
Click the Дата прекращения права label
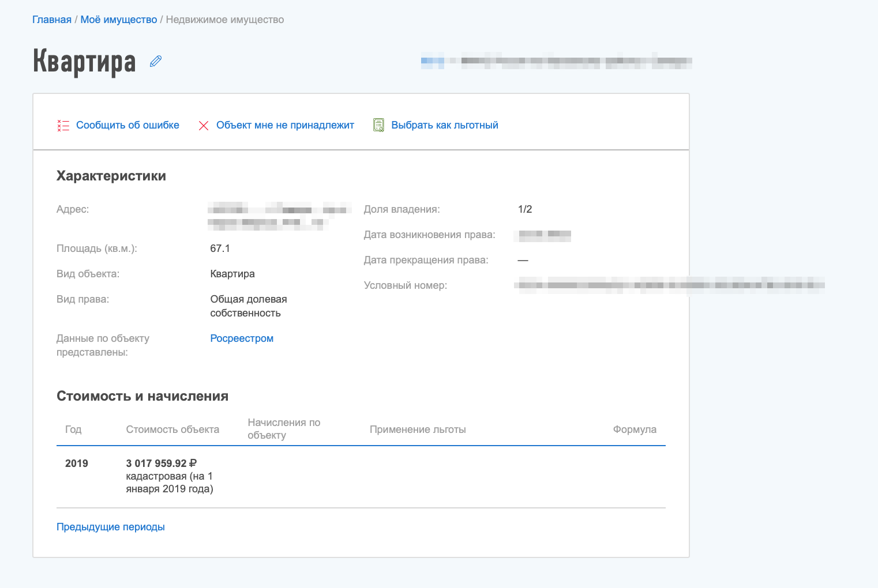tap(426, 260)
